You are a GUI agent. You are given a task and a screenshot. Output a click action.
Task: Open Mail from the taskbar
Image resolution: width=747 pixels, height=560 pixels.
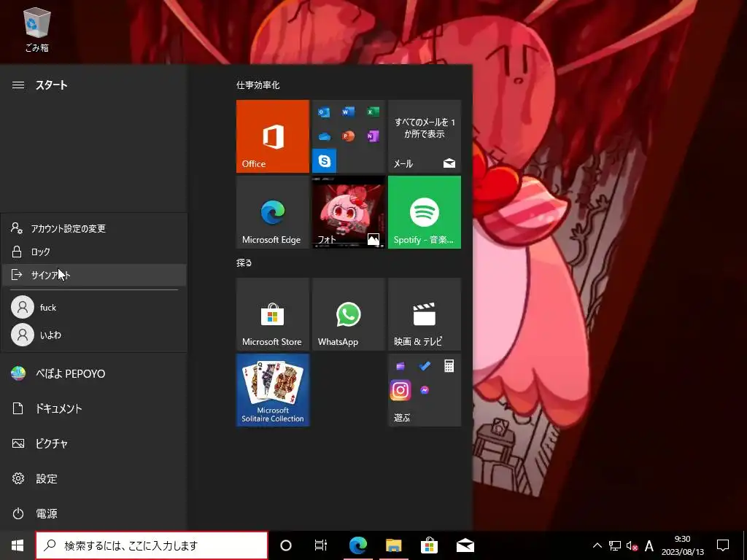pos(465,545)
